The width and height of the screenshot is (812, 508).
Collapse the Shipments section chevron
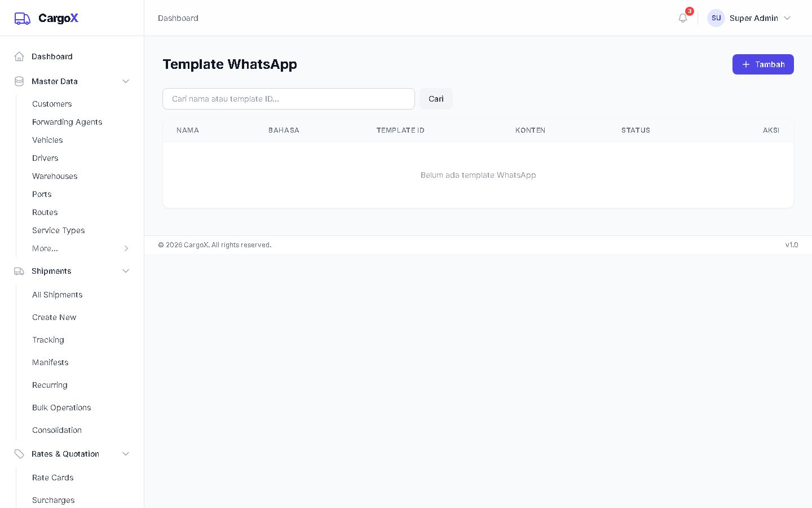click(x=126, y=271)
